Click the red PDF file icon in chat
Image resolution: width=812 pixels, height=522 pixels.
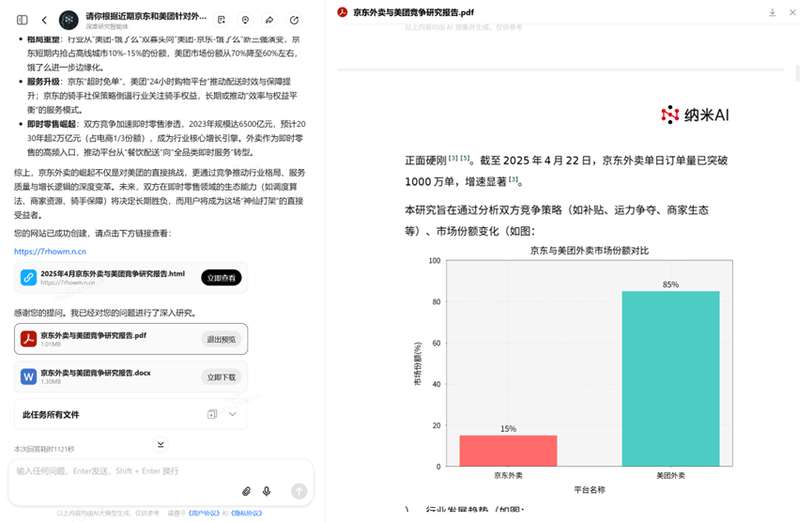(28, 339)
